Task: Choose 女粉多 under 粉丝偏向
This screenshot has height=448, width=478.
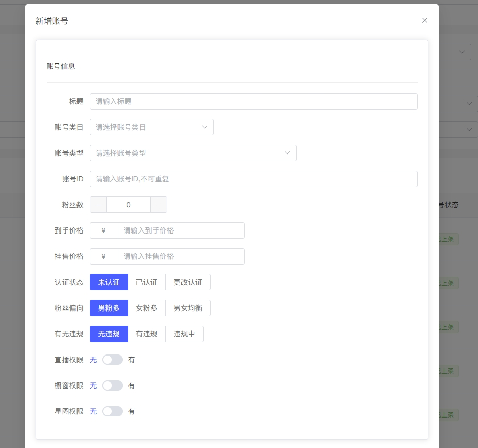Action: (146, 308)
